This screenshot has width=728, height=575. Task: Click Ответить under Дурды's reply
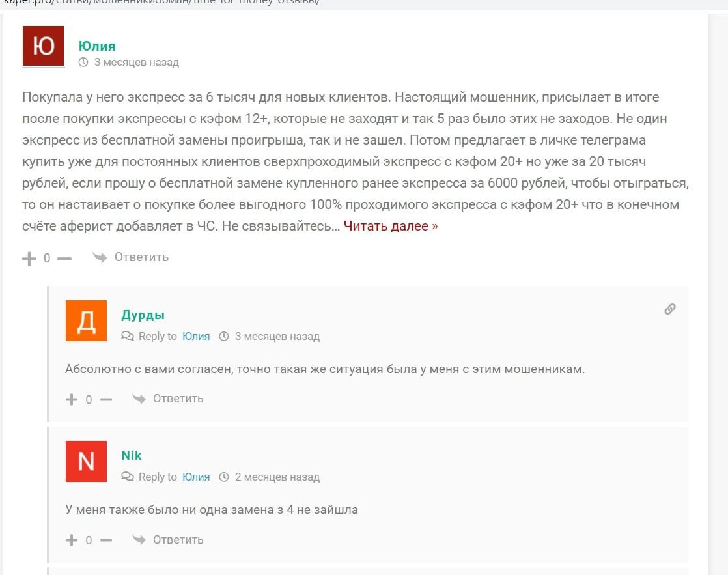pos(178,399)
